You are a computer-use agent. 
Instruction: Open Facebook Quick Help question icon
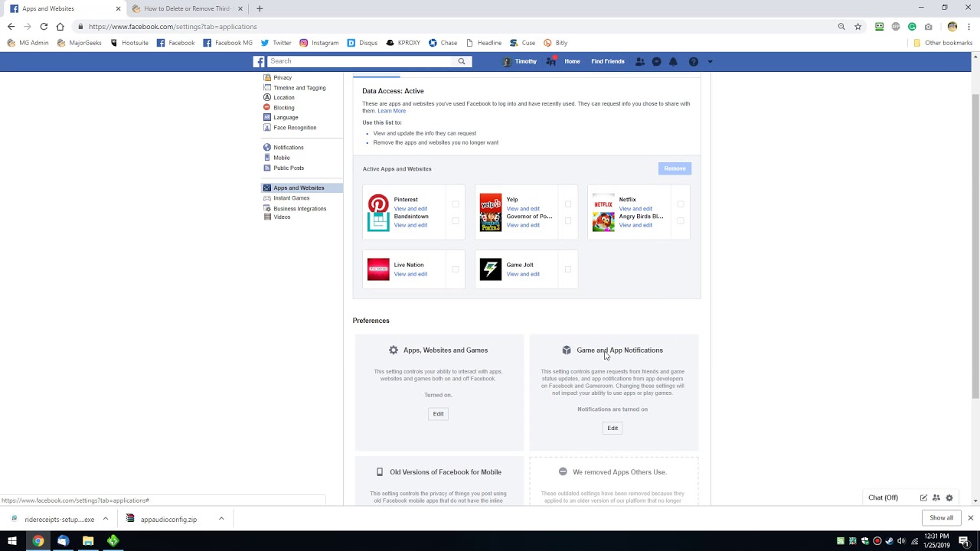pos(694,61)
